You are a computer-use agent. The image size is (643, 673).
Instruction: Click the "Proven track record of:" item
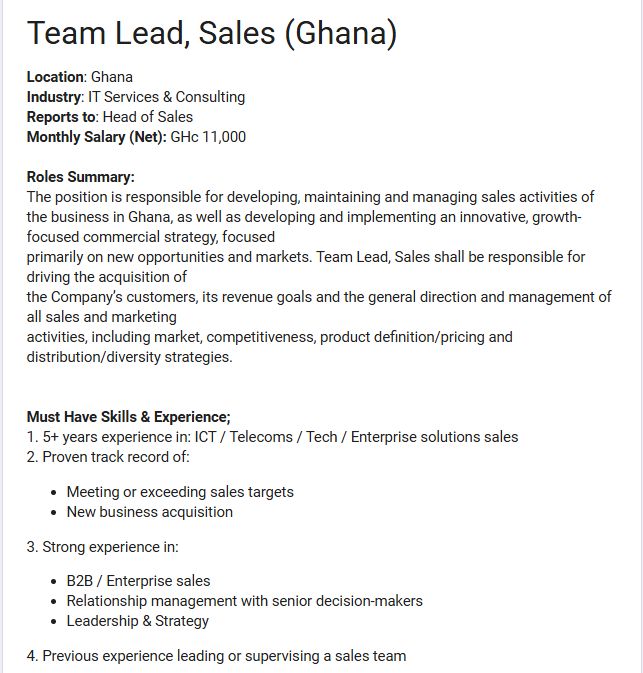(x=108, y=457)
